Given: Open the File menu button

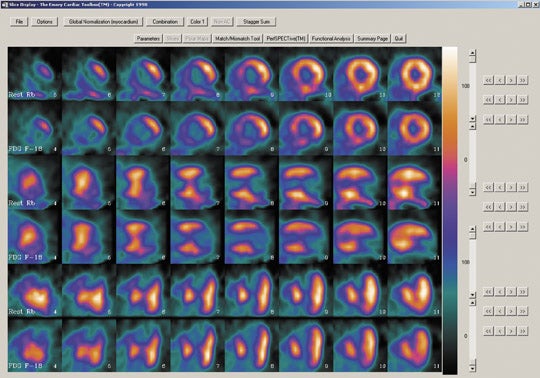Looking at the screenshot, I should click(x=19, y=22).
